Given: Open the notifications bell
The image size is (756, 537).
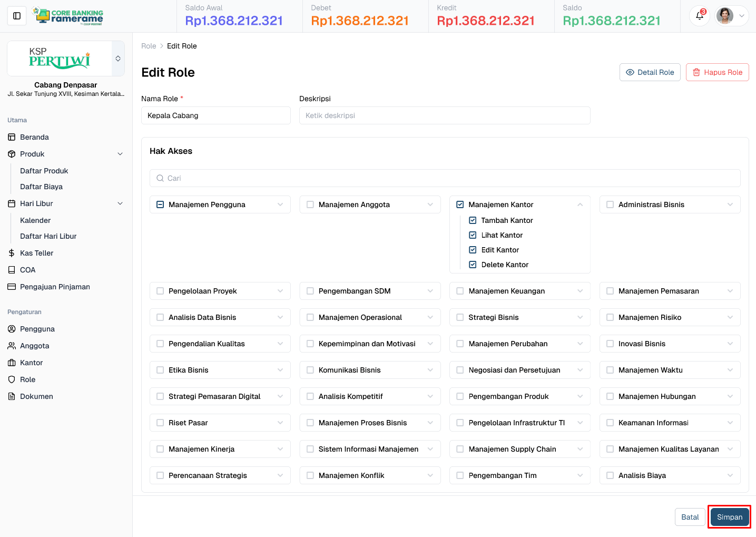Looking at the screenshot, I should tap(699, 16).
